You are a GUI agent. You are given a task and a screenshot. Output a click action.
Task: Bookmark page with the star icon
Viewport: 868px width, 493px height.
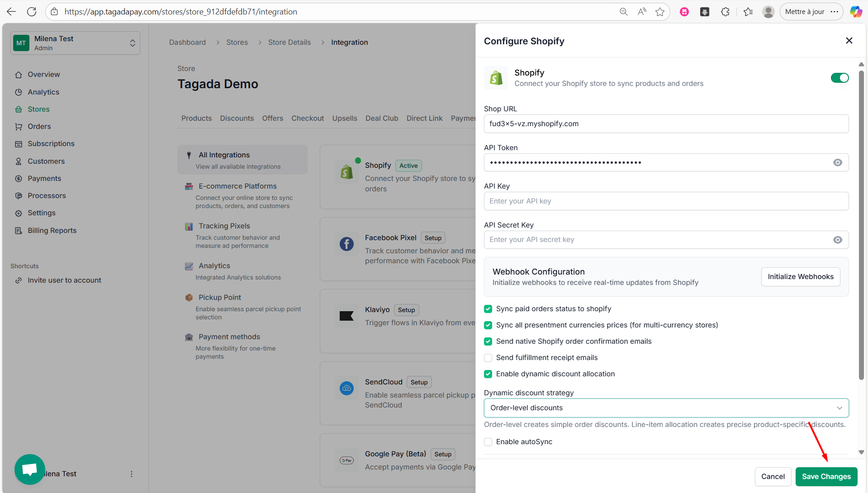[660, 12]
